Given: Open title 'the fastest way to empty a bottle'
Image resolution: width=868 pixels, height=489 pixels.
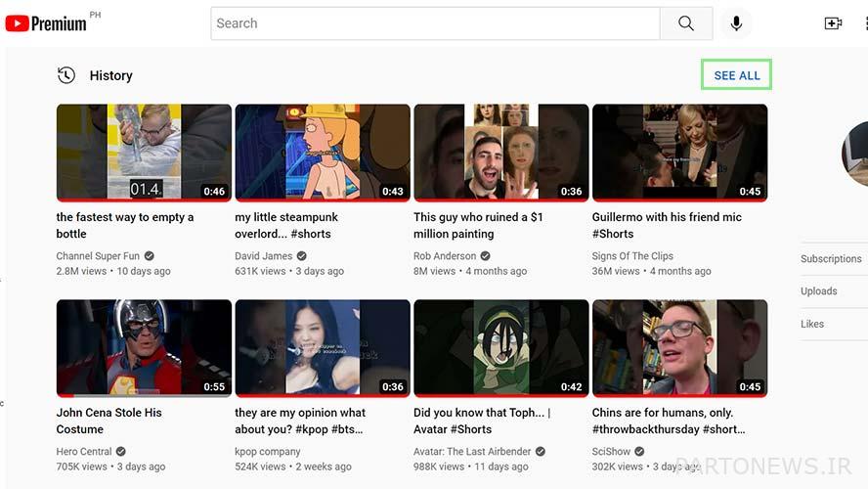Looking at the screenshot, I should pos(125,225).
